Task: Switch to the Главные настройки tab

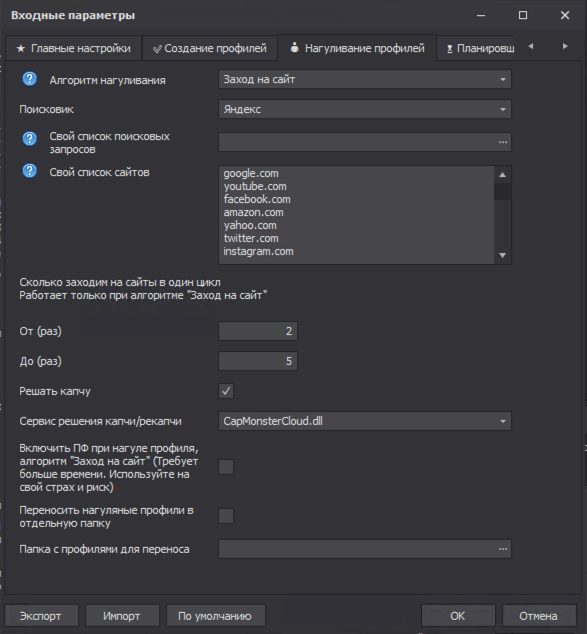Action: tap(74, 49)
